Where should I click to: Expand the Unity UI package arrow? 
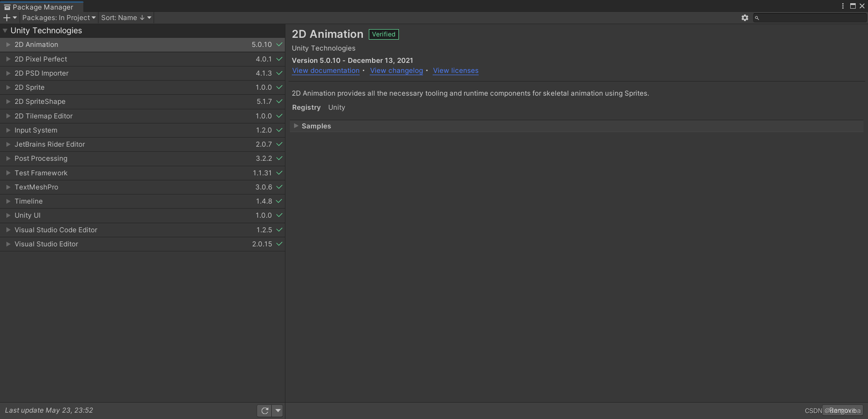(8, 215)
